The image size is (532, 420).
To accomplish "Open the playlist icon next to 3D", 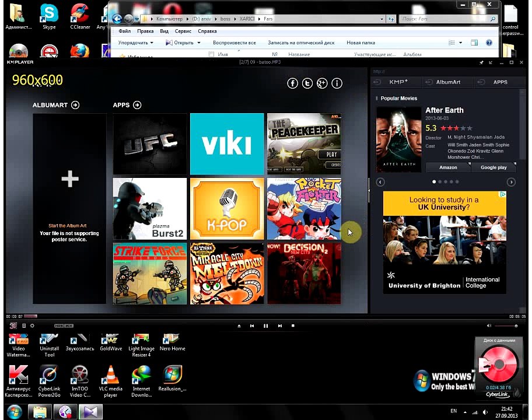I will point(24,325).
